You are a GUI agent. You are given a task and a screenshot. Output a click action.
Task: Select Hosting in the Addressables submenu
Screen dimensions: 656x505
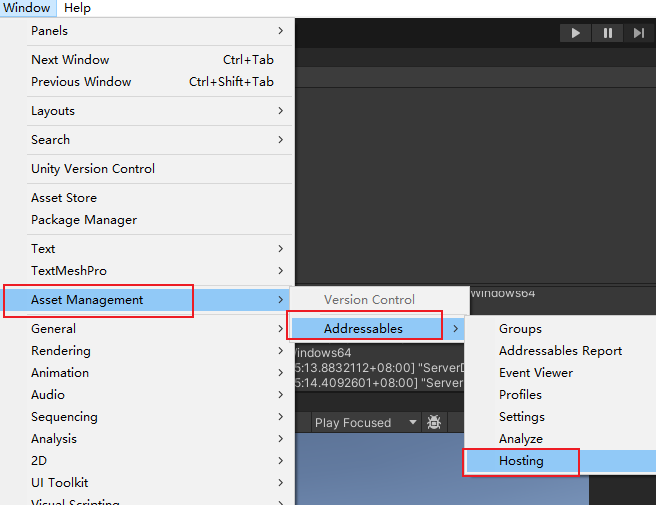[561, 461]
